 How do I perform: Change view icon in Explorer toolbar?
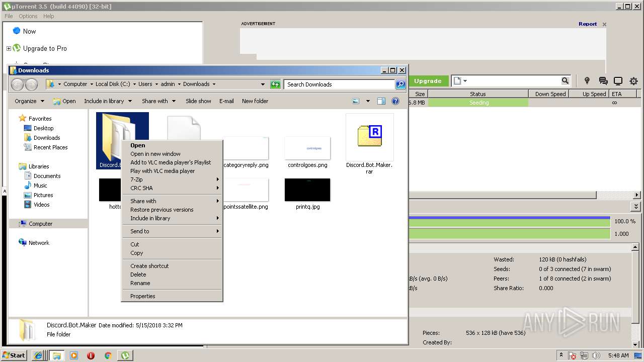[356, 101]
